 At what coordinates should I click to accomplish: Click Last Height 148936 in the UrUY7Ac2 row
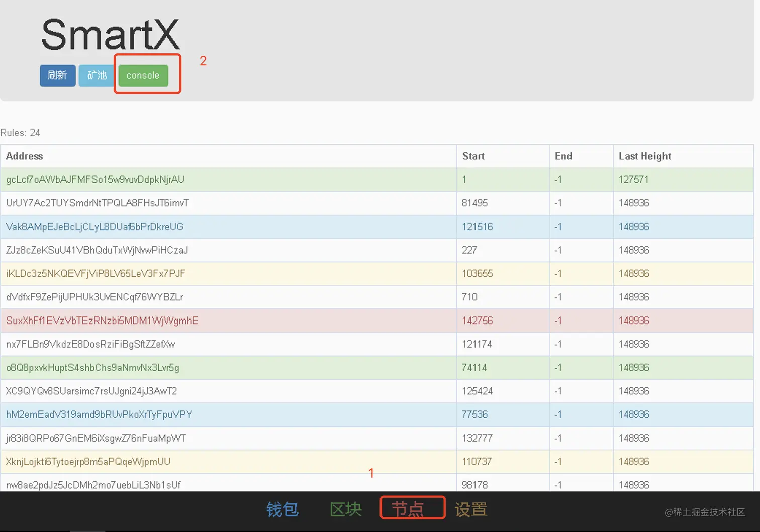tap(634, 203)
